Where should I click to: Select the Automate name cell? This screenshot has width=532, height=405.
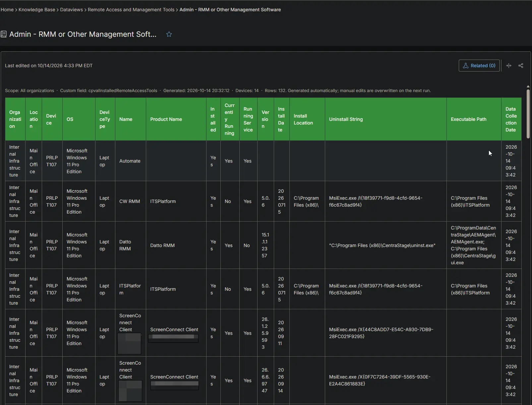130,161
